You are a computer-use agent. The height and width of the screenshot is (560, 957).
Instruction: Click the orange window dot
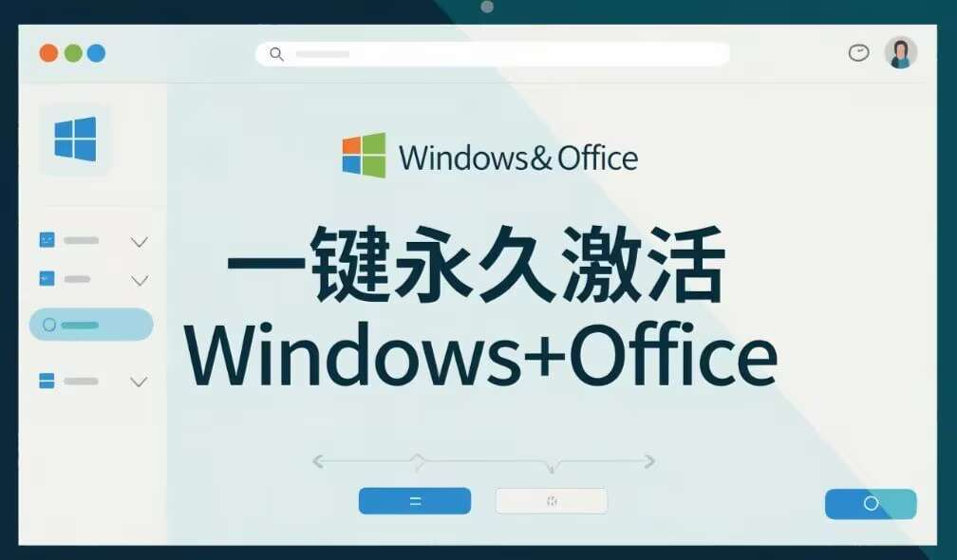48,53
